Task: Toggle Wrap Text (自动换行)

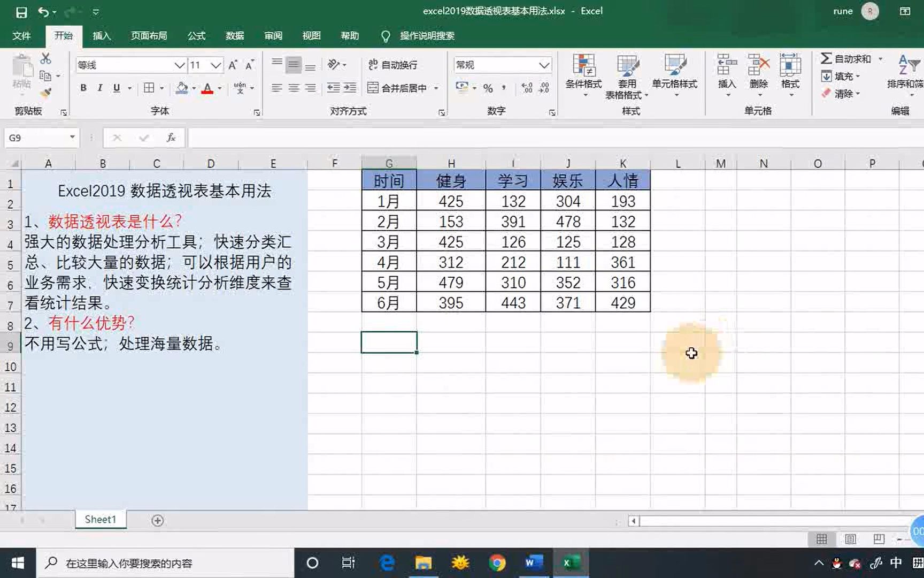Action: [393, 65]
